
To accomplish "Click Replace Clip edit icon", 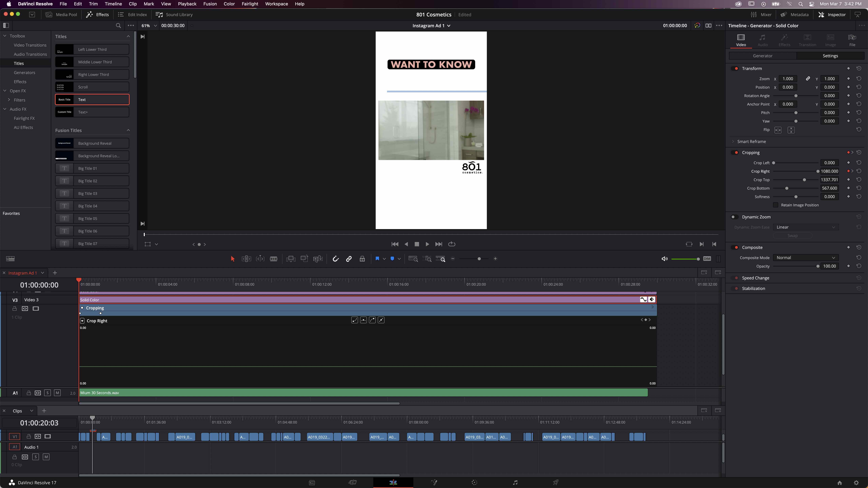I will (318, 259).
